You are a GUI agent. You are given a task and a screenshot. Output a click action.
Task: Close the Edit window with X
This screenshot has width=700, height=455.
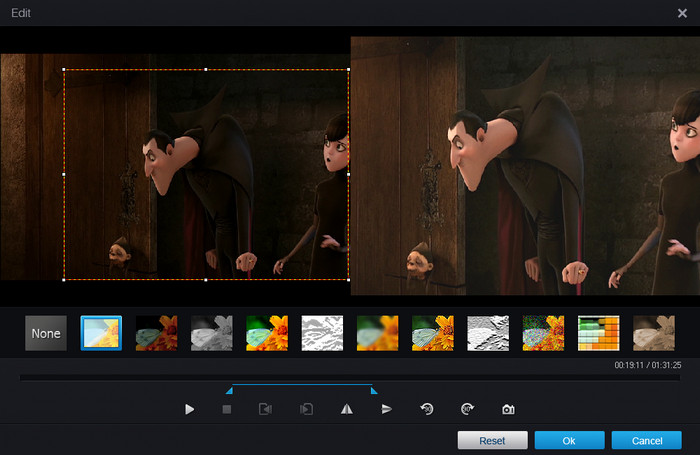pyautogui.click(x=682, y=13)
